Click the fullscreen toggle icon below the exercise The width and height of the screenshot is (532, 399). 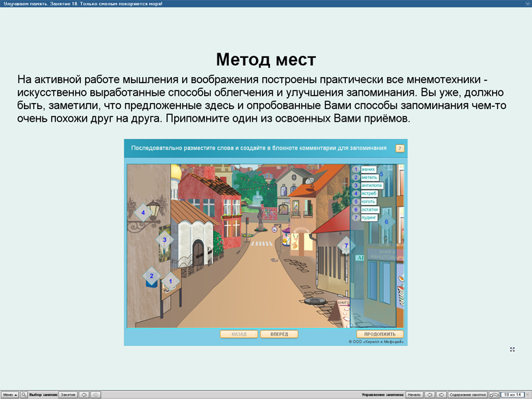(x=511, y=348)
